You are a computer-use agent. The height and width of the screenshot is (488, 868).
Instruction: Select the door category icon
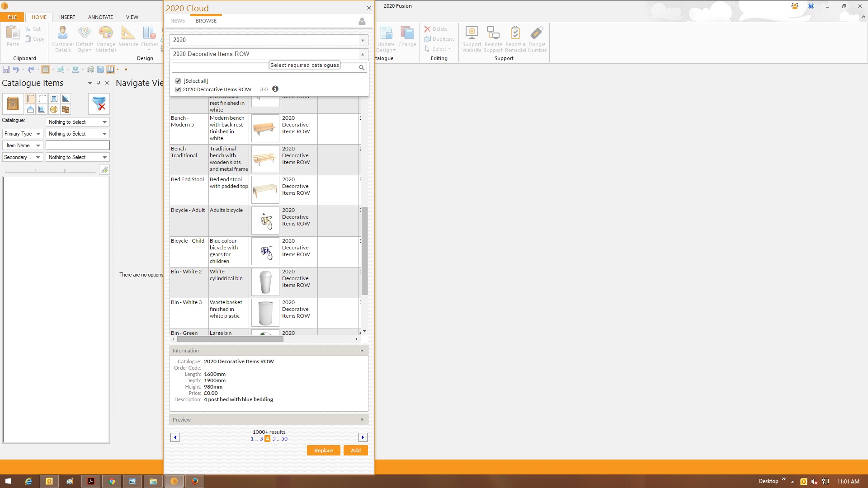point(54,99)
